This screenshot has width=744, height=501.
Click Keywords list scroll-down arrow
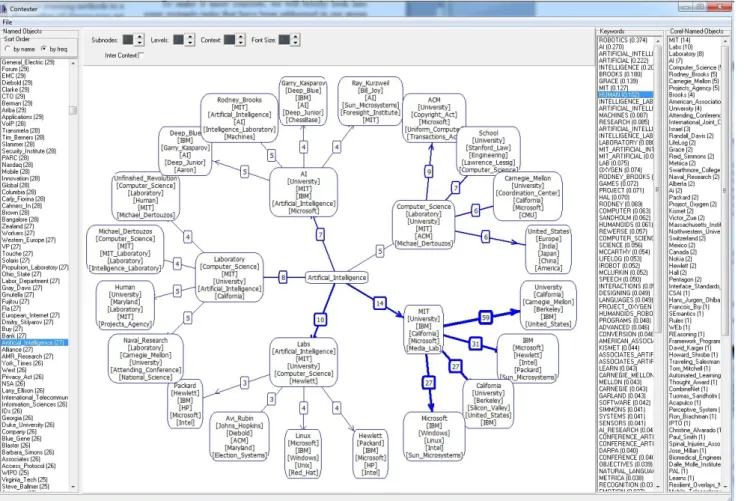pyautogui.click(x=658, y=487)
